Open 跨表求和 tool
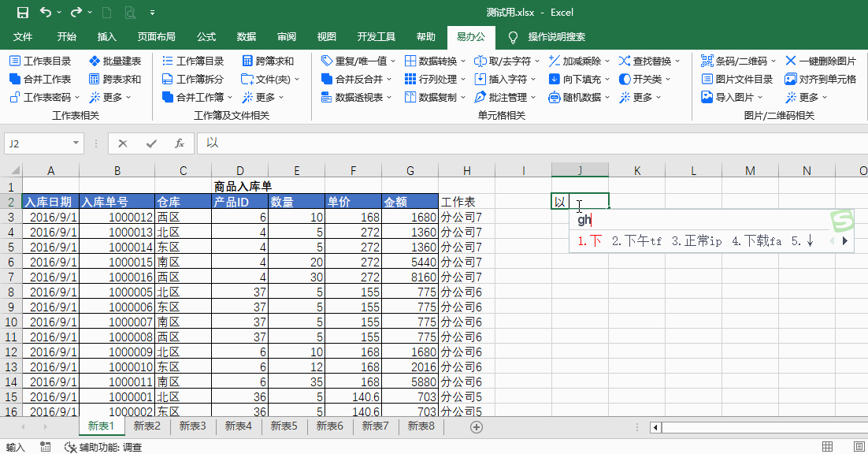This screenshot has width=868, height=454. pos(115,79)
